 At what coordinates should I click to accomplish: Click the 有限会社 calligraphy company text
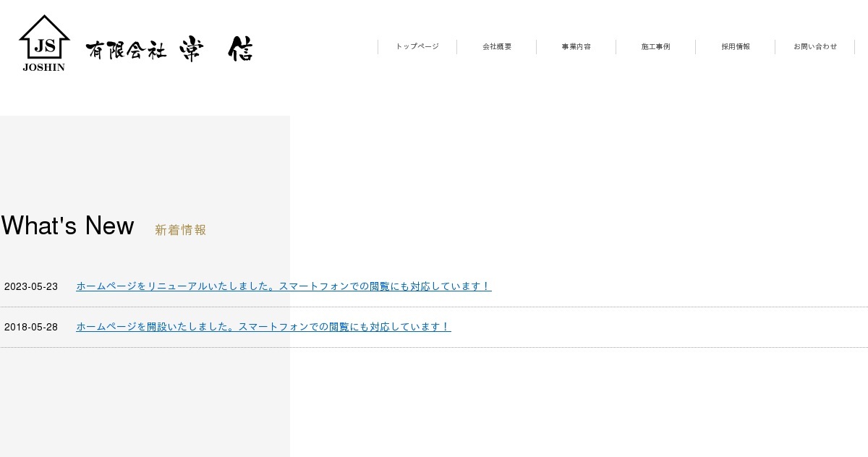click(126, 50)
